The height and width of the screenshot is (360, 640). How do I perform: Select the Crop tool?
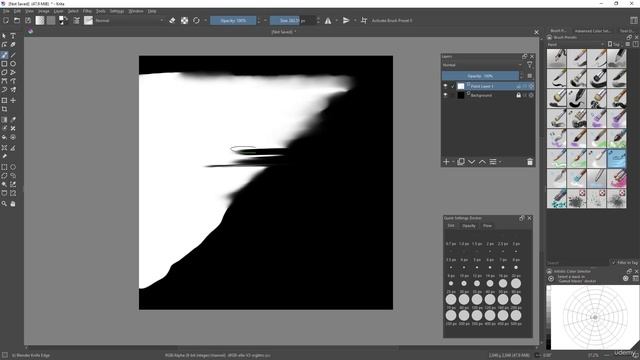coord(4,109)
